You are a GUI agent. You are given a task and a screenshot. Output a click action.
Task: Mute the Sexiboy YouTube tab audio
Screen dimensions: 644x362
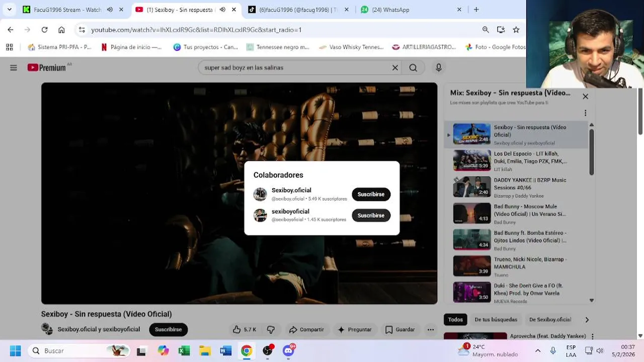[222, 9]
